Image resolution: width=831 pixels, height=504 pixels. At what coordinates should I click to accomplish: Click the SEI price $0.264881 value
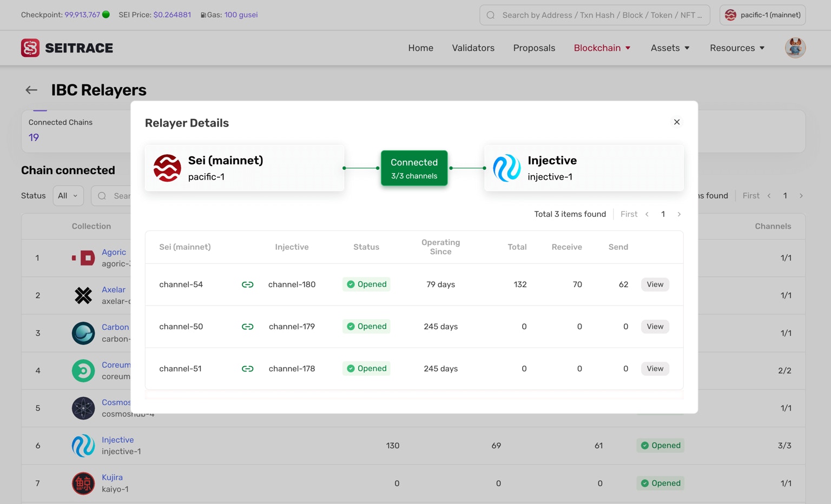pos(172,15)
